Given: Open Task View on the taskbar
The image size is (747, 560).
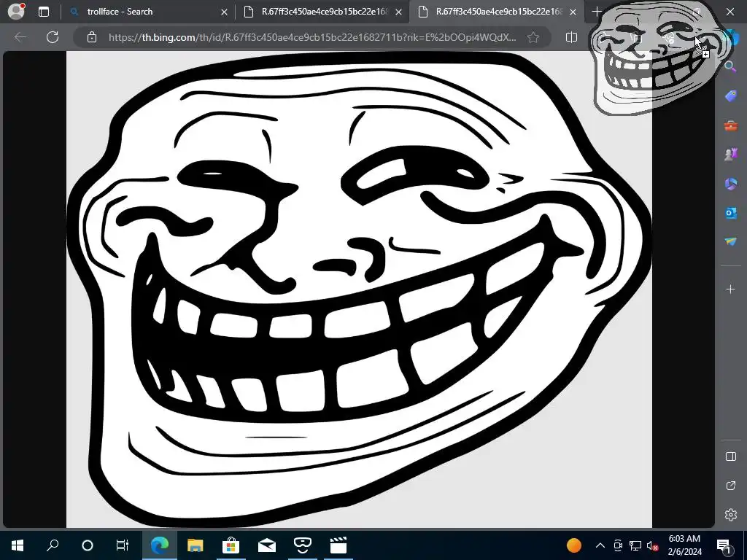Looking at the screenshot, I should (x=123, y=545).
